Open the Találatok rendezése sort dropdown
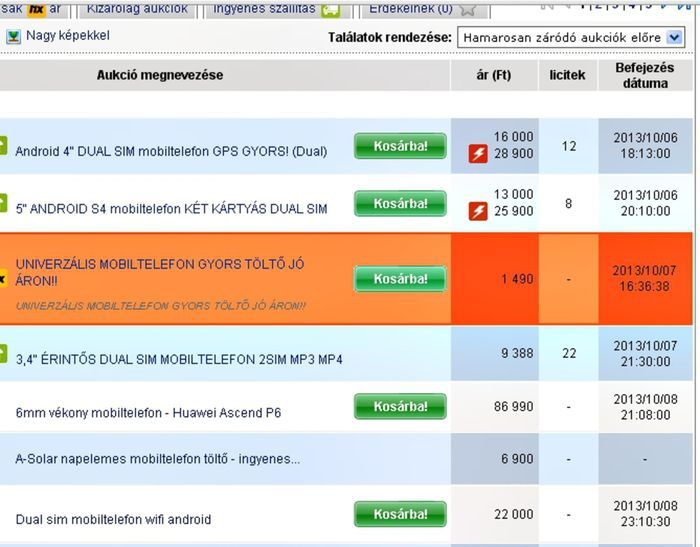700x547 pixels. coord(571,38)
